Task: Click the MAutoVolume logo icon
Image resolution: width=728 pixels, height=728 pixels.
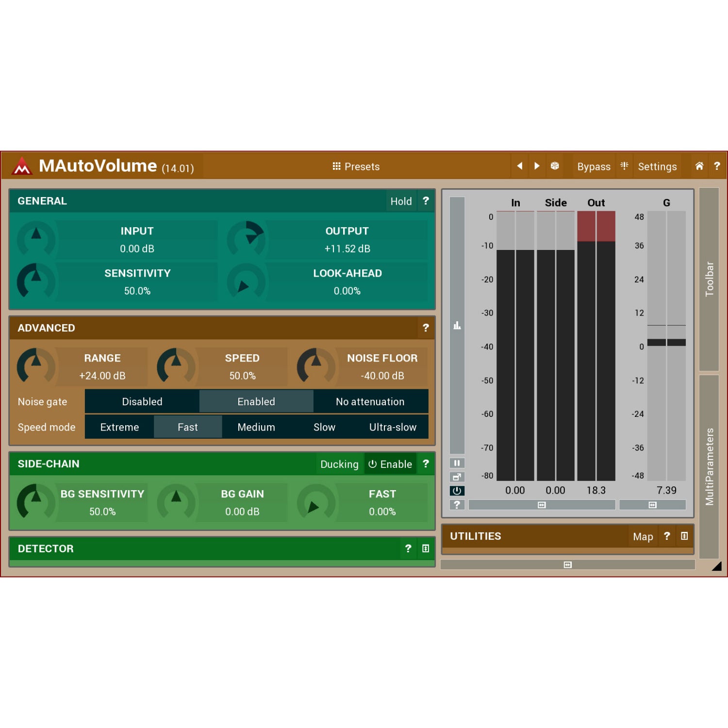Action: pos(22,166)
